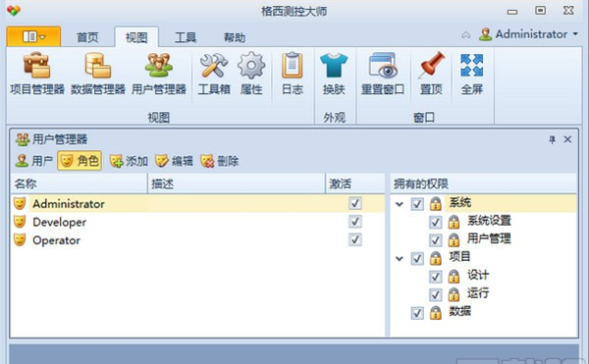
Task: Click the Administrator user avatar icon
Action: pos(485,34)
